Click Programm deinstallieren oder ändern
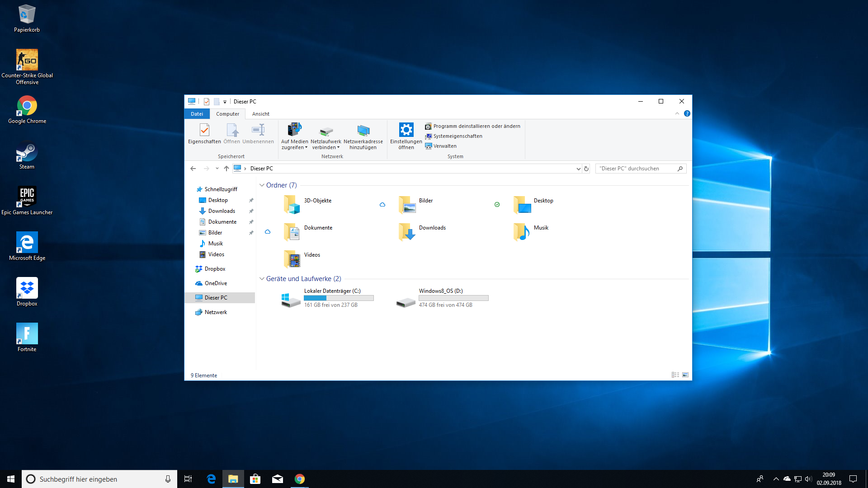The height and width of the screenshot is (488, 868). click(x=476, y=126)
